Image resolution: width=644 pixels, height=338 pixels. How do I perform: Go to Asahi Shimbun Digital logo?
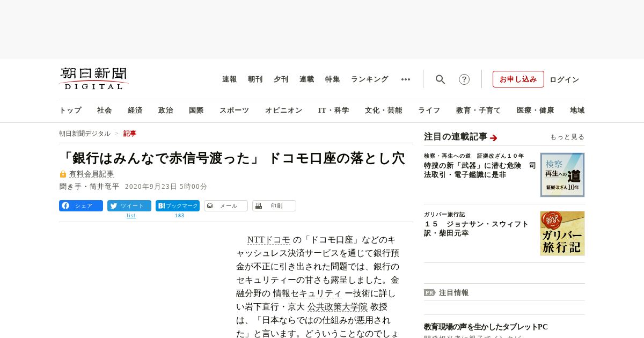94,78
